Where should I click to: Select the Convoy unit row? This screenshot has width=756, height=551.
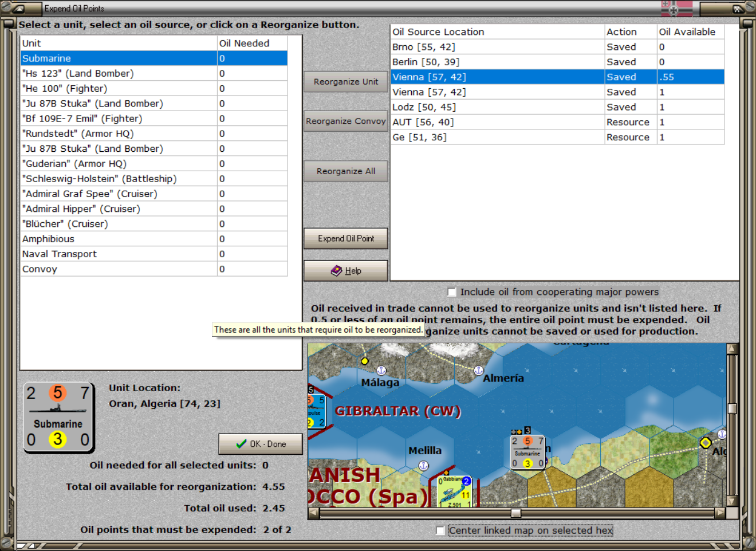tap(153, 269)
